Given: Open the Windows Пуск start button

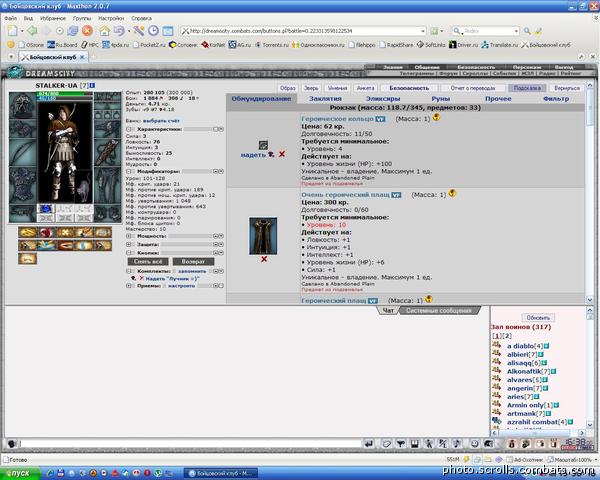Looking at the screenshot, I should [x=20, y=473].
